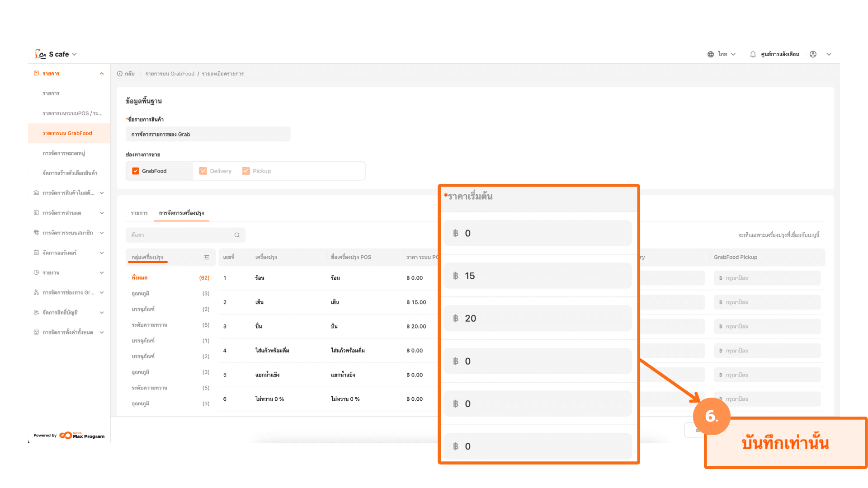
Task: Click the search magnifier icon
Action: pyautogui.click(x=237, y=235)
